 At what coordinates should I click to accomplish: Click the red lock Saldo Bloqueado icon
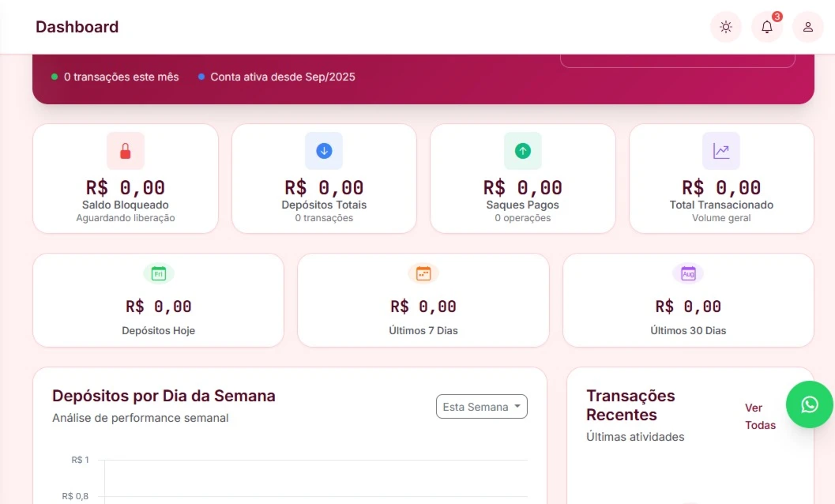pos(125,151)
